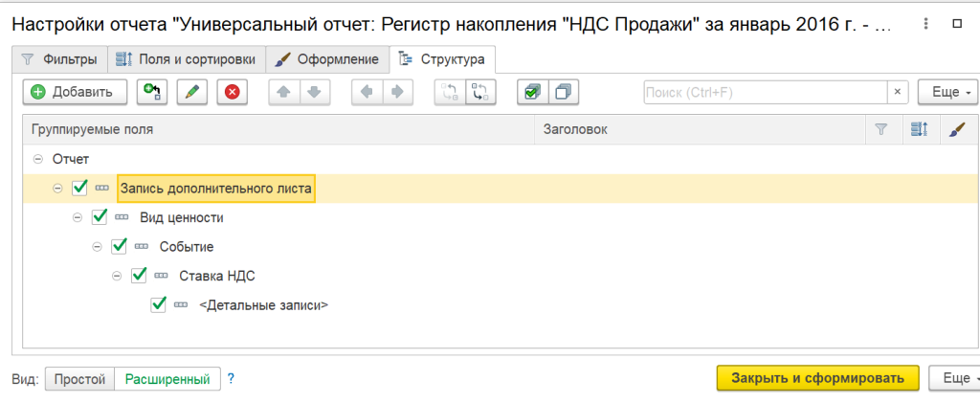Click the Заголовок column header
980x403 pixels.
700,129
